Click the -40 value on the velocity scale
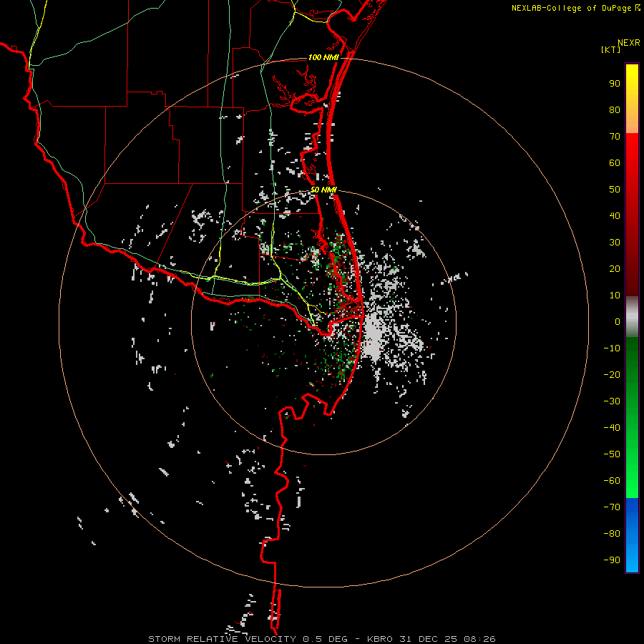Screen dimensions: 644x644 (x=612, y=428)
